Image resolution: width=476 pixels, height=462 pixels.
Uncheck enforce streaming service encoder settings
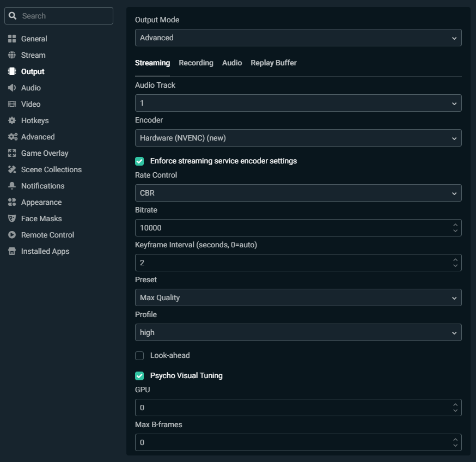[139, 161]
